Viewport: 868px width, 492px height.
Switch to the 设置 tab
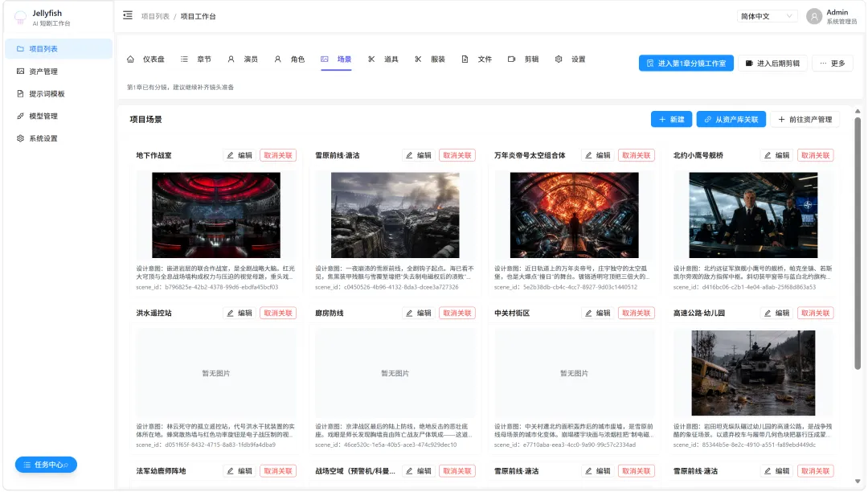570,59
